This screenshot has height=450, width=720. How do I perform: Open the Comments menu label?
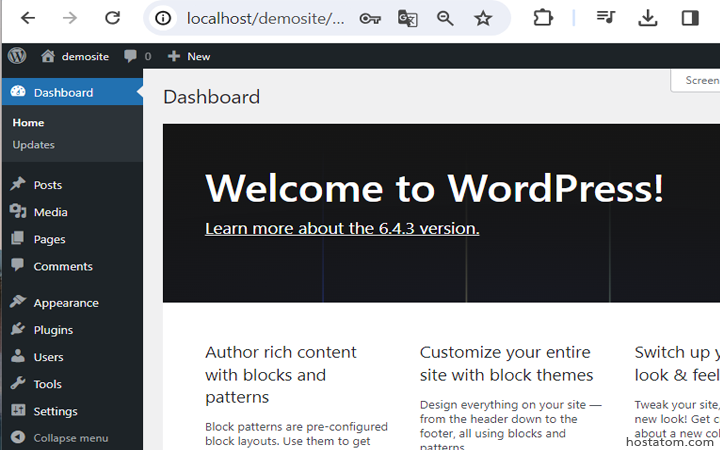click(x=63, y=266)
